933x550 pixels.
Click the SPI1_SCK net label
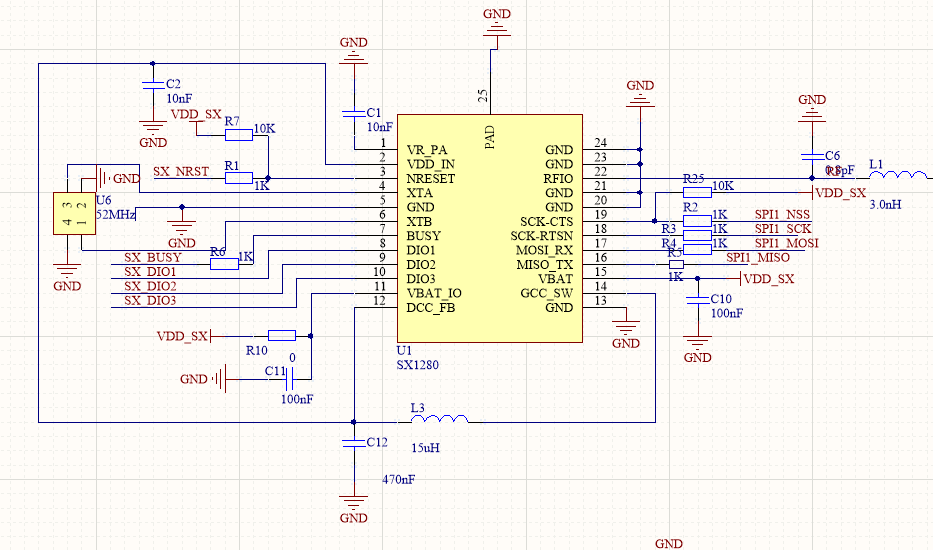[x=783, y=229]
